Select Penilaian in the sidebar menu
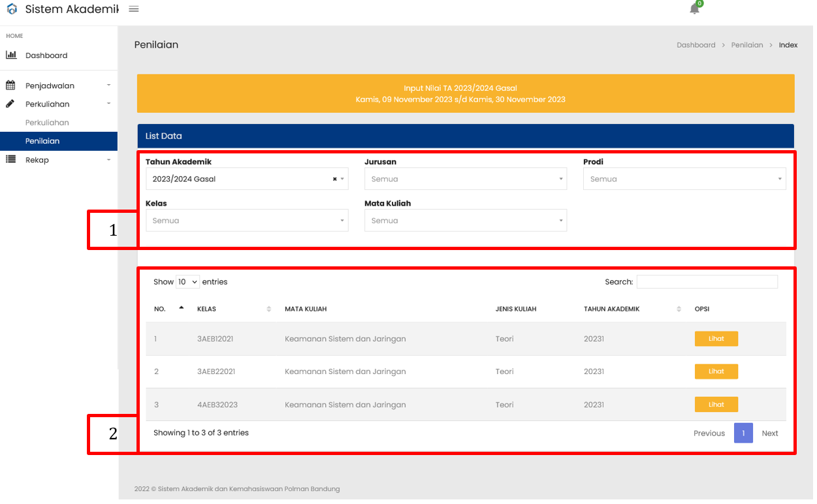 59,141
